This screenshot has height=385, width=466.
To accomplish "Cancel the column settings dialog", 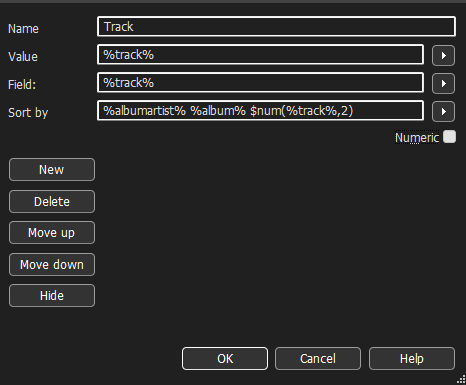I will click(x=318, y=359).
